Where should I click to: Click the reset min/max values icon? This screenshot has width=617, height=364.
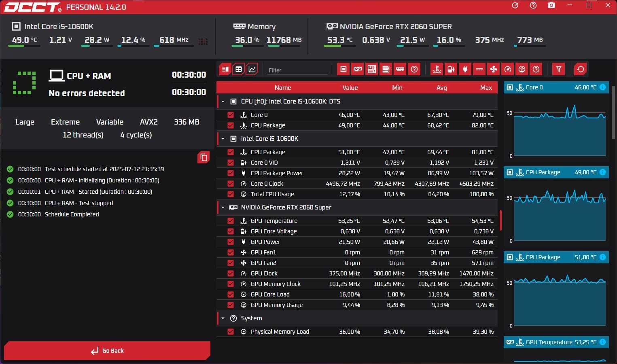(x=581, y=69)
